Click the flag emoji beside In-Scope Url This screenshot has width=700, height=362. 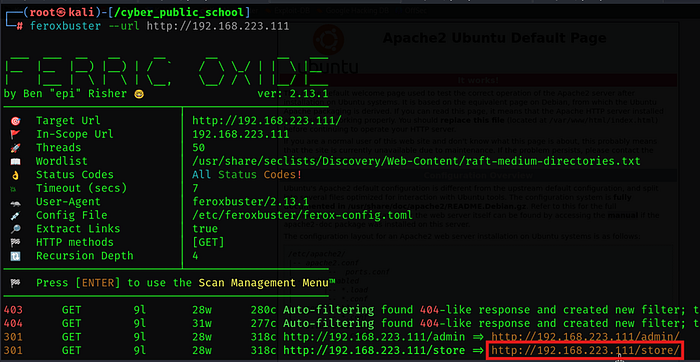click(x=15, y=134)
